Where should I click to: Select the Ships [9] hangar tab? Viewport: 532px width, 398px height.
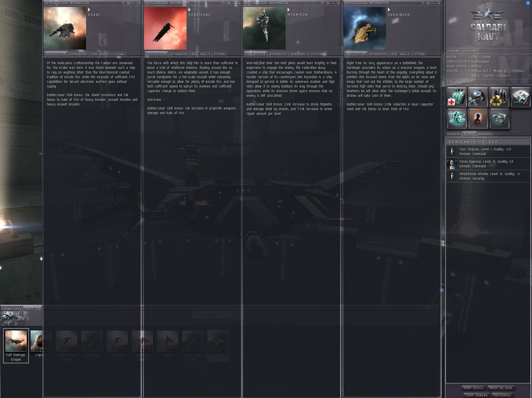(33, 309)
